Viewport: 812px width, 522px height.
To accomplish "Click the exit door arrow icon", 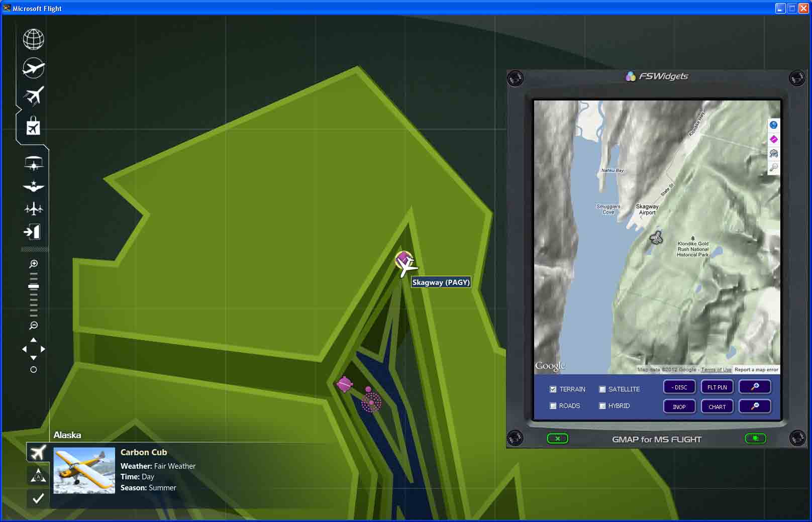I will [32, 232].
